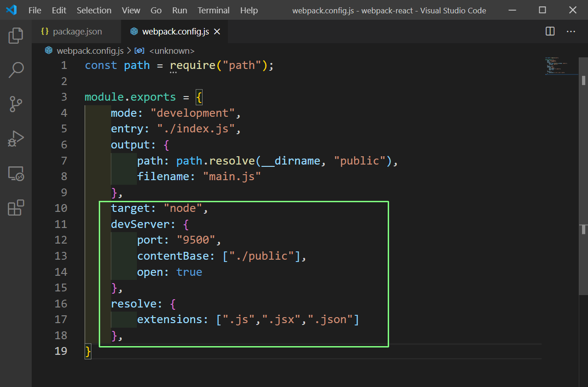588x387 pixels.
Task: Click the "main.js" filename string
Action: pos(232,176)
